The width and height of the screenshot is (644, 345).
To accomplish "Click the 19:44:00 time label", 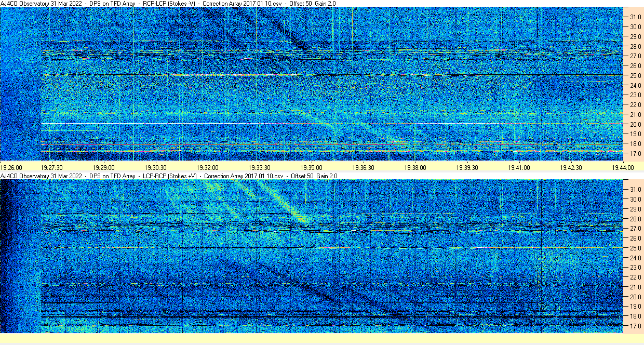I will pyautogui.click(x=623, y=168).
